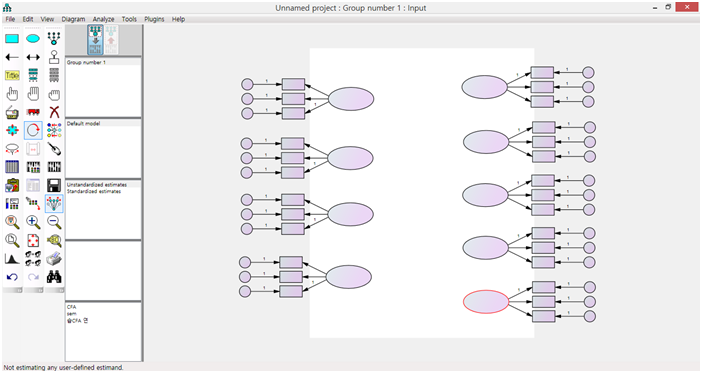Screen dimensions: 702x373
Task: Open the Analyze menu
Action: click(x=103, y=19)
